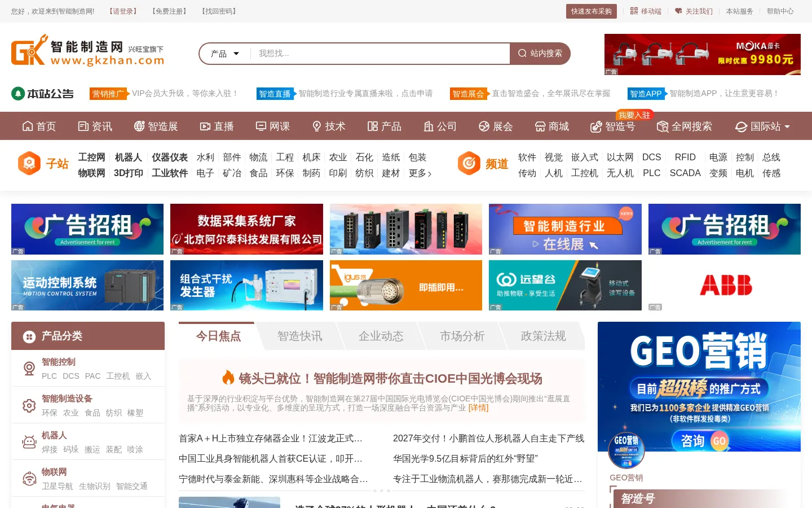This screenshot has width=812, height=508.
Task: Click the 快速发布采购 button
Action: click(591, 11)
